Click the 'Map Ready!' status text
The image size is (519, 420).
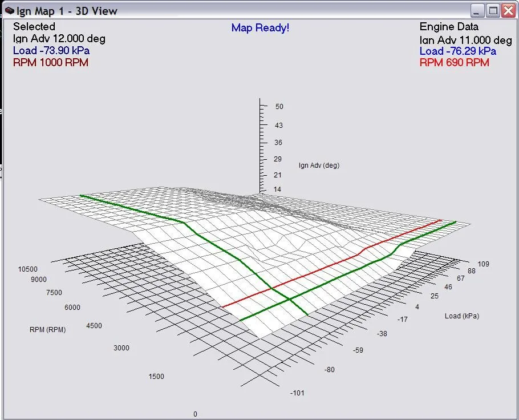pos(260,27)
